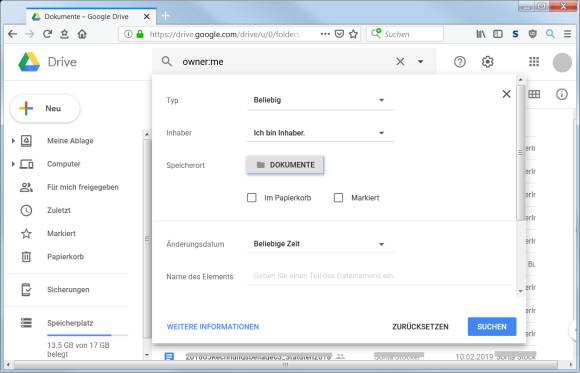Click the Firefox back arrow

(13, 34)
